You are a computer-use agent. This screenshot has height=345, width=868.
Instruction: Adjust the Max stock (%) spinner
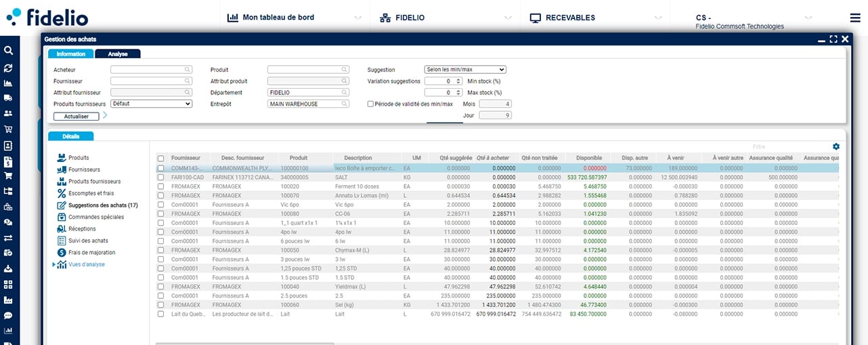pos(458,92)
